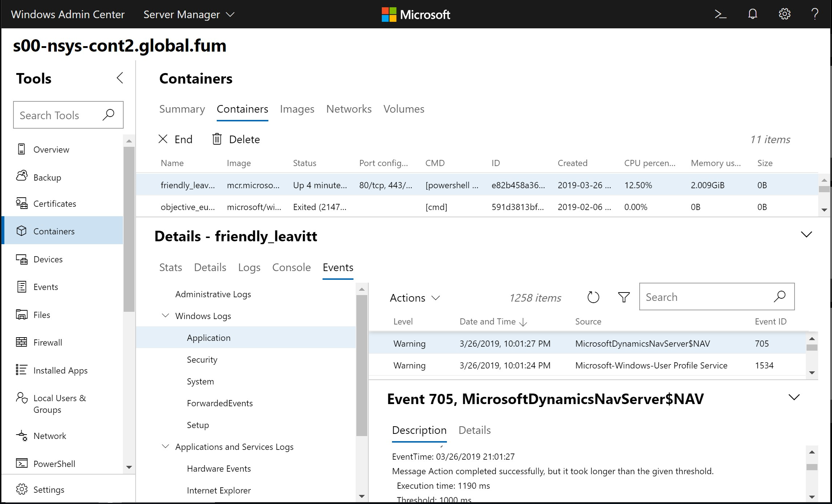Select the System log
Image resolution: width=832 pixels, height=504 pixels.
click(x=200, y=381)
